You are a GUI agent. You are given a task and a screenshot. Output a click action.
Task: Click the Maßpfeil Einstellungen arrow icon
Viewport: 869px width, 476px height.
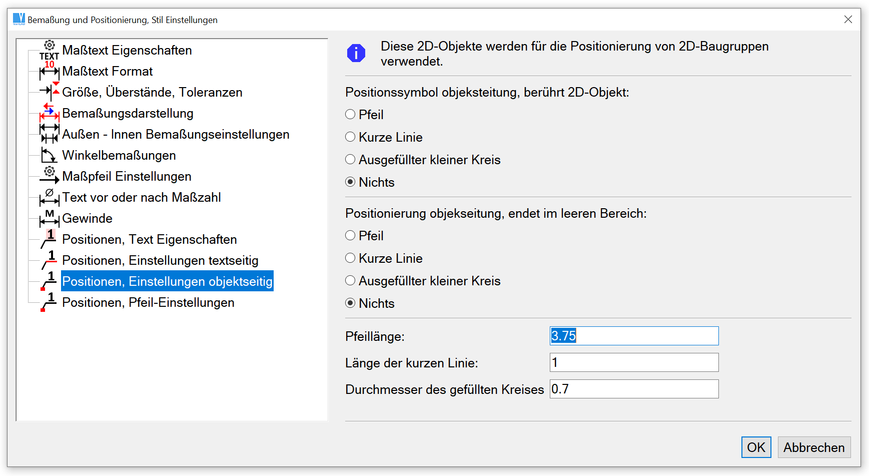[x=49, y=176]
